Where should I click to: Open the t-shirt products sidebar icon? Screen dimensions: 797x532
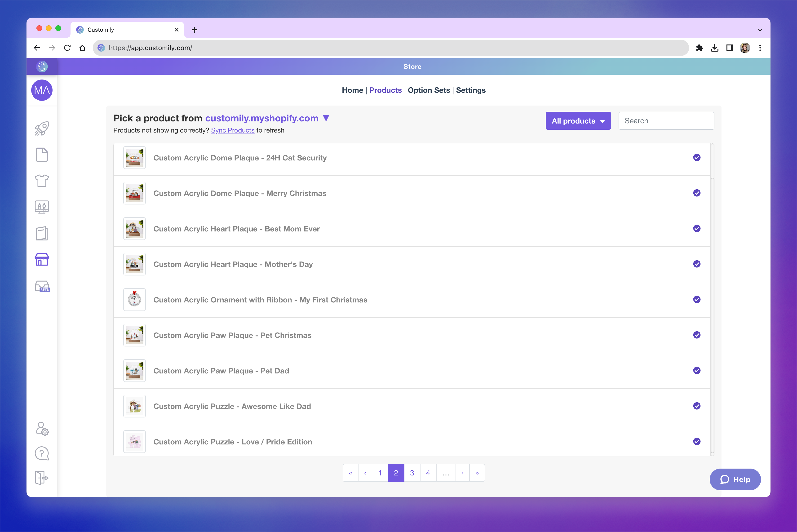42,181
